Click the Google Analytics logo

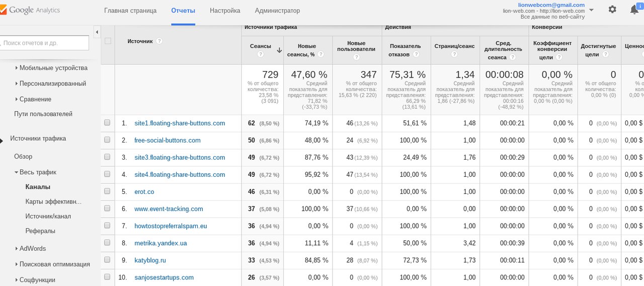pyautogui.click(x=30, y=10)
